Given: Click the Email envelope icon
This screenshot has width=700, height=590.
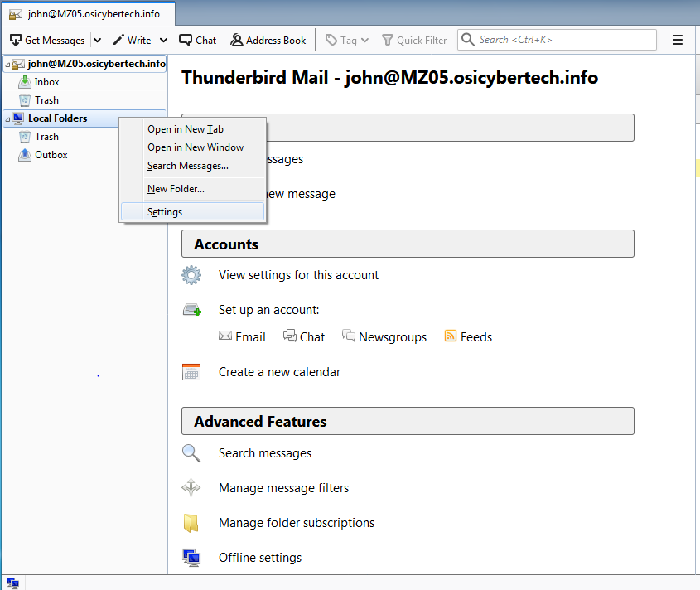Looking at the screenshot, I should click(225, 336).
